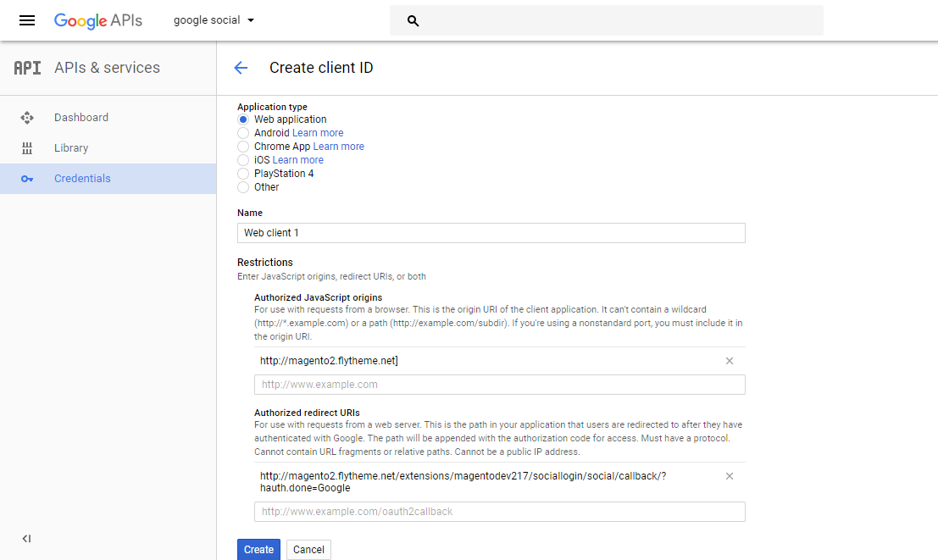Image resolution: width=938 pixels, height=560 pixels.
Task: Click the APIs & services heading
Action: [x=107, y=68]
